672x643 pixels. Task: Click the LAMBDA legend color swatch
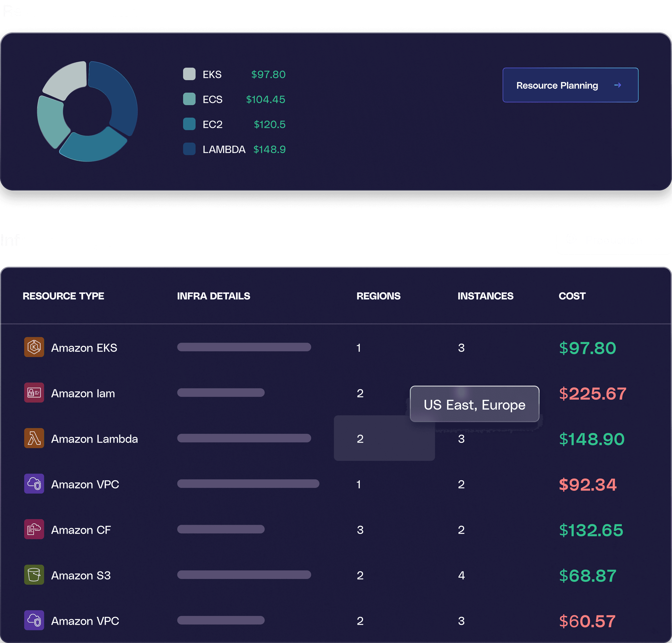pyautogui.click(x=189, y=149)
